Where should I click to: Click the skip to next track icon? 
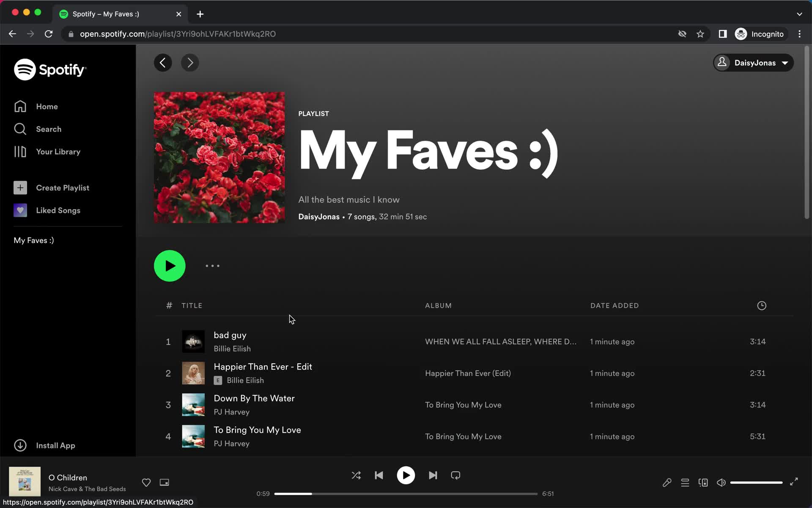pyautogui.click(x=433, y=475)
